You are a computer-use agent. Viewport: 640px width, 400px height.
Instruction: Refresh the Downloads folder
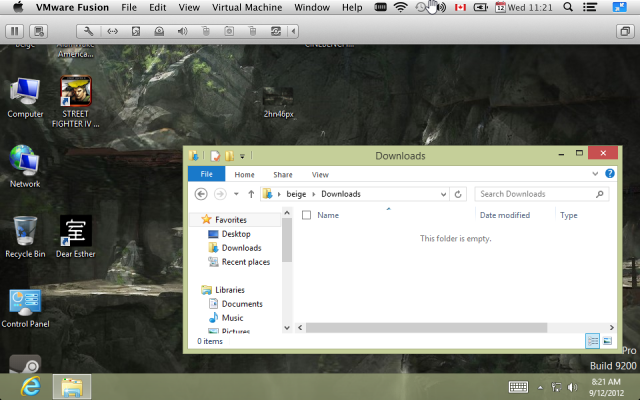[458, 194]
